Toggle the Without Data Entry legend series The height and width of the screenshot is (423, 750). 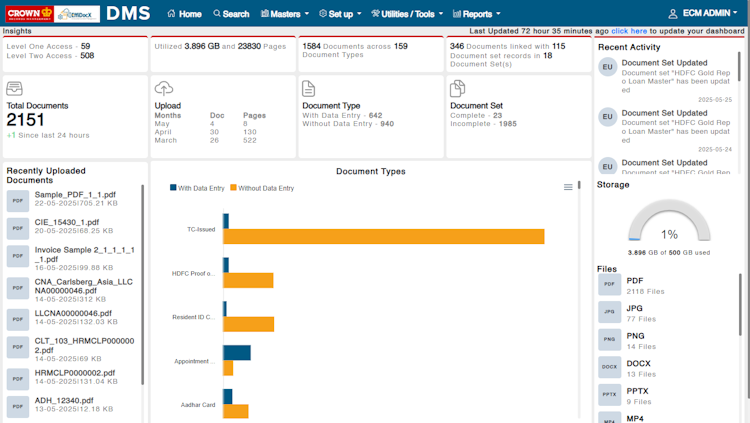(x=262, y=188)
